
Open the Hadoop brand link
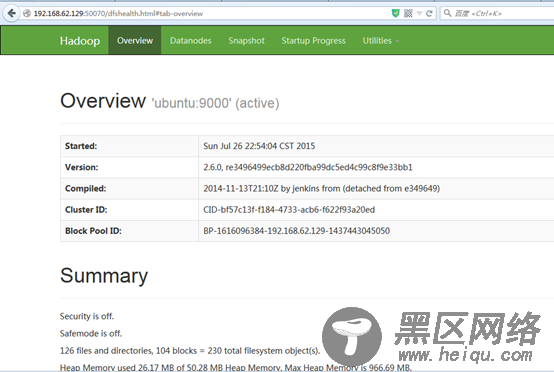coord(80,41)
